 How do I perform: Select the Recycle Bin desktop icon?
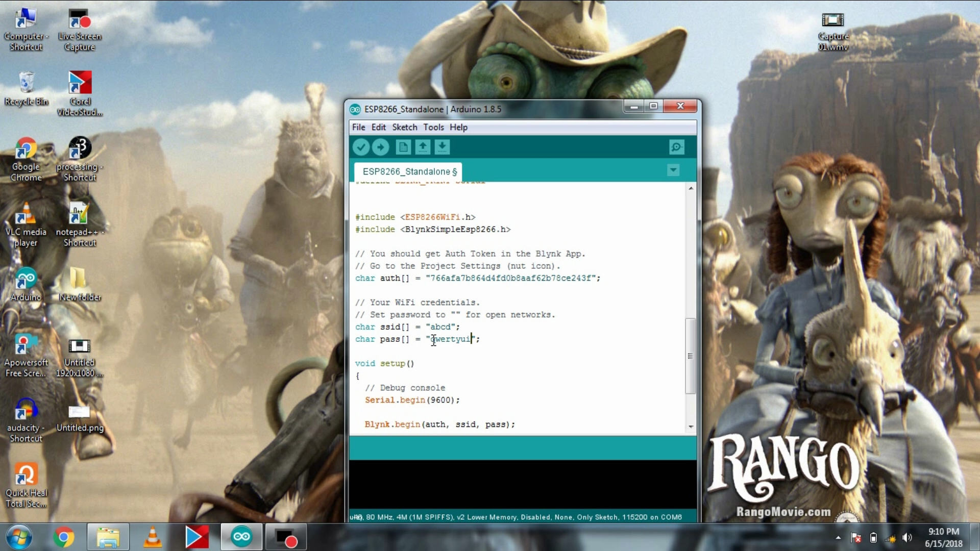click(x=26, y=89)
